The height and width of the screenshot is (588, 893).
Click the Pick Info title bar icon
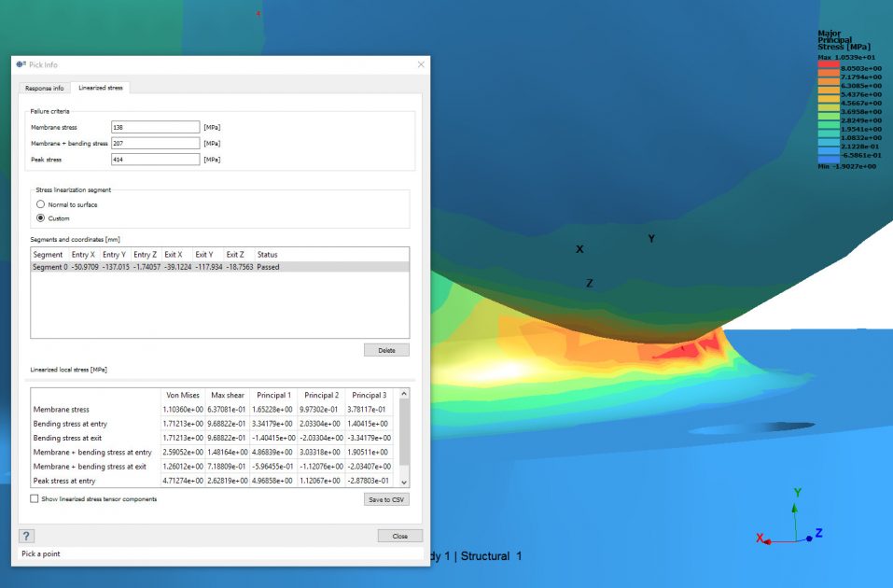point(21,64)
